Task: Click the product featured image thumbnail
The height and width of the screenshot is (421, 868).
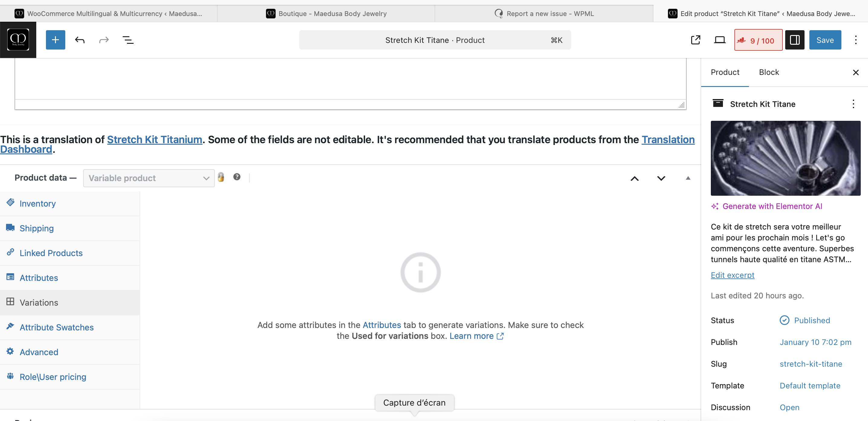Action: pyautogui.click(x=785, y=158)
